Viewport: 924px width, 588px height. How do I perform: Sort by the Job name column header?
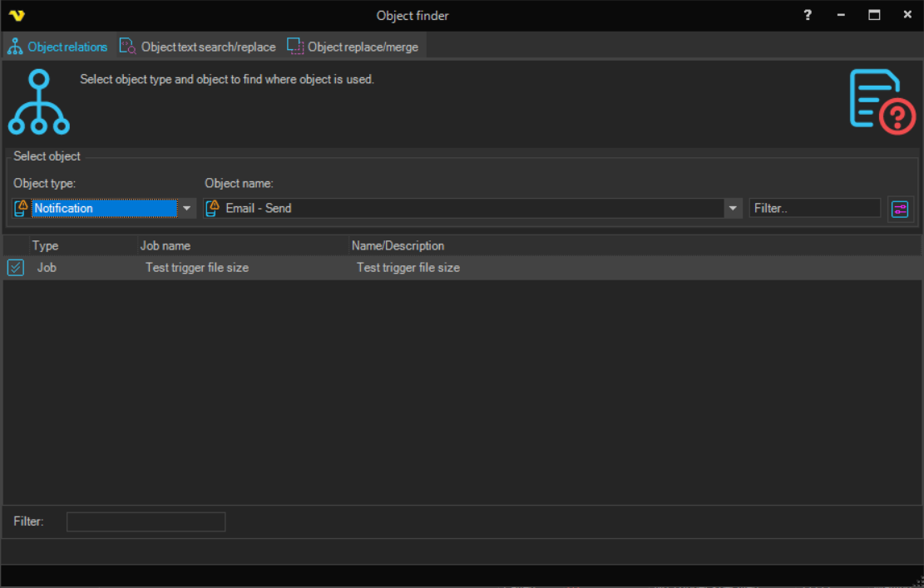tap(165, 246)
